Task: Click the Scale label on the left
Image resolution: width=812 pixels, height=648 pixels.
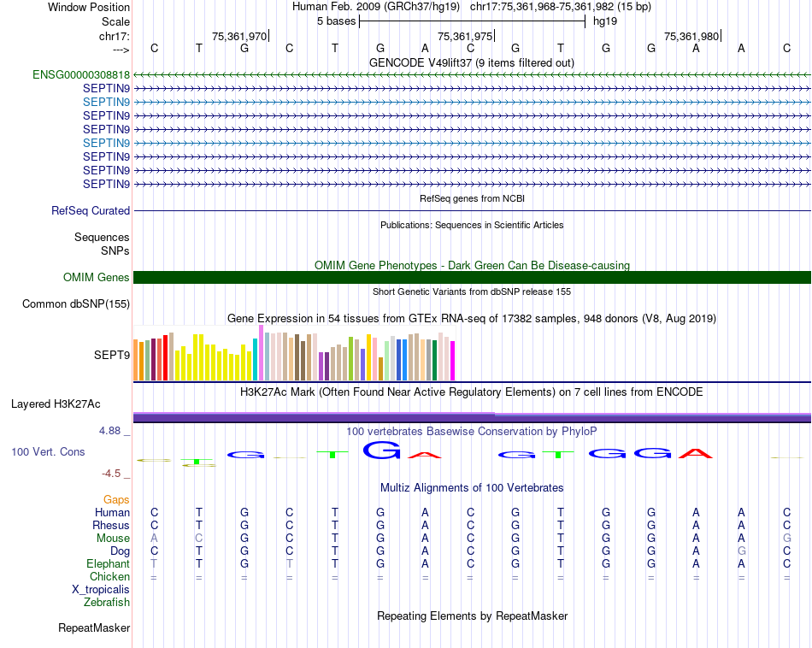Action: pyautogui.click(x=115, y=21)
